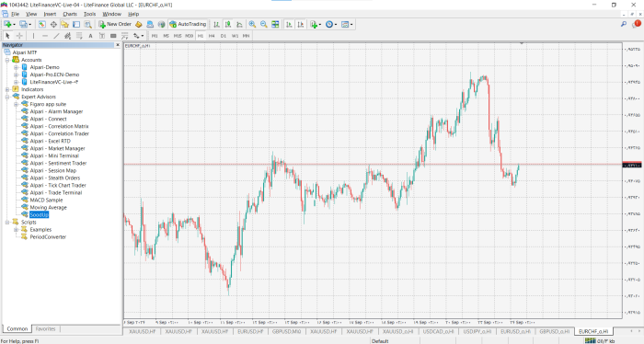
Task: Zoom in on the chart using the magnifier icon
Action: tap(252, 24)
